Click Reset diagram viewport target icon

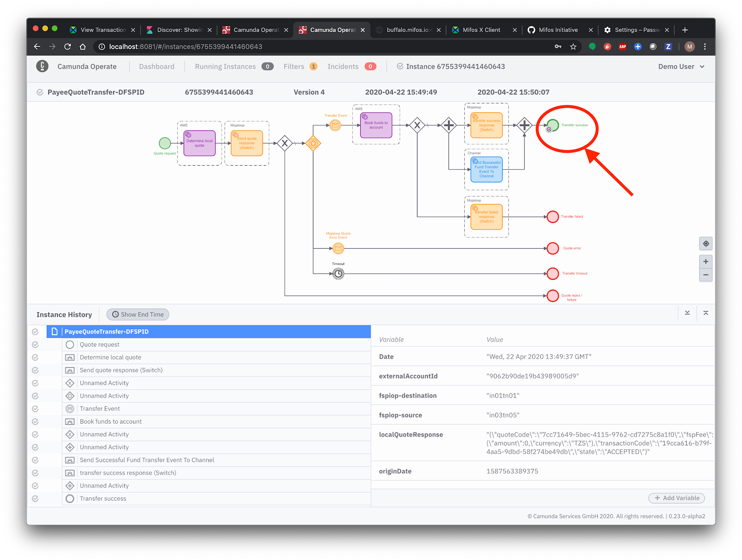pyautogui.click(x=706, y=244)
